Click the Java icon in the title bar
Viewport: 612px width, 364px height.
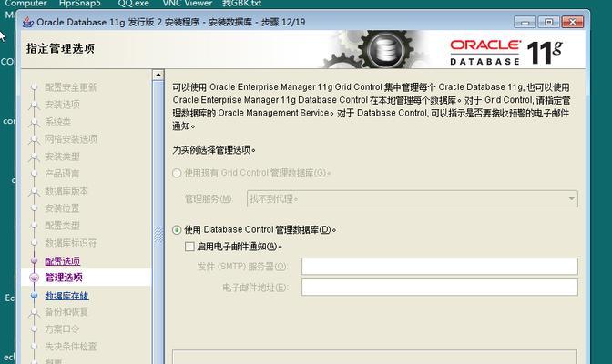tap(27, 22)
